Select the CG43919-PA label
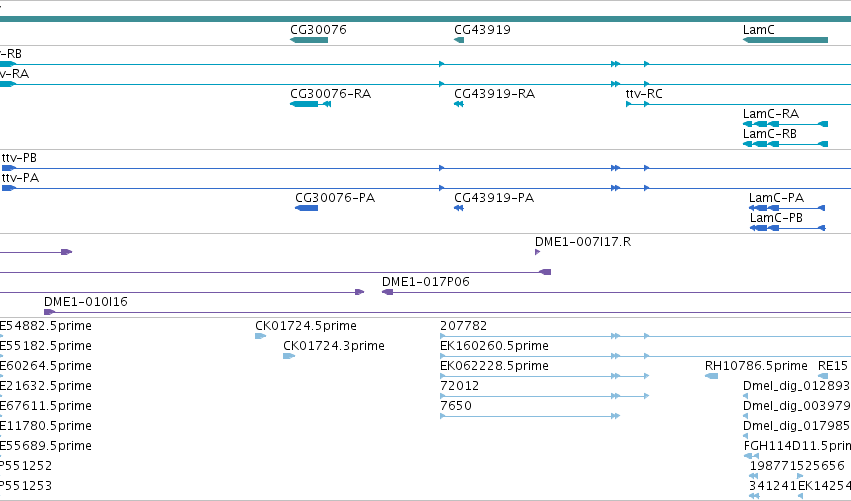The width and height of the screenshot is (851, 501). pyautogui.click(x=494, y=198)
